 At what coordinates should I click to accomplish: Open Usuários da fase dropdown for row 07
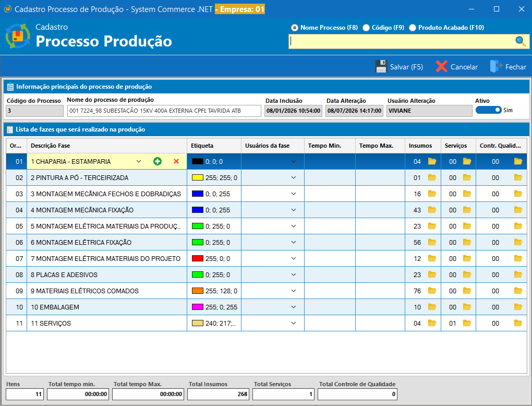click(294, 258)
